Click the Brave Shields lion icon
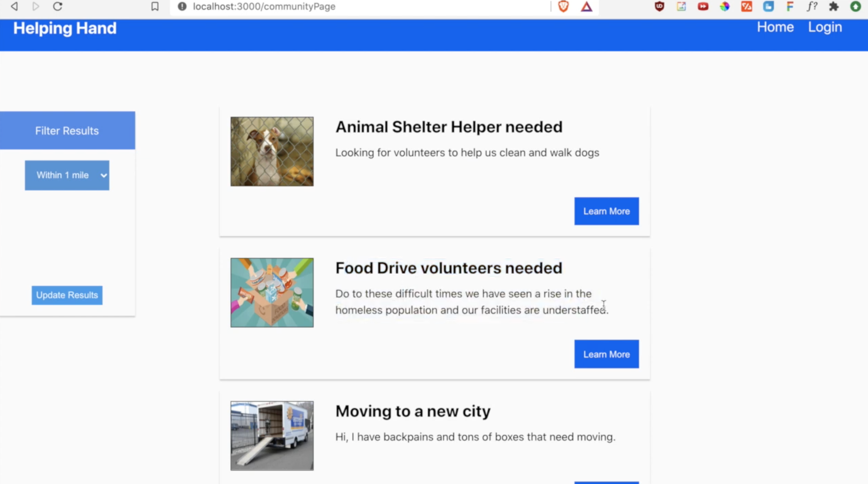Screen dimensions: 868x484 tap(563, 6)
